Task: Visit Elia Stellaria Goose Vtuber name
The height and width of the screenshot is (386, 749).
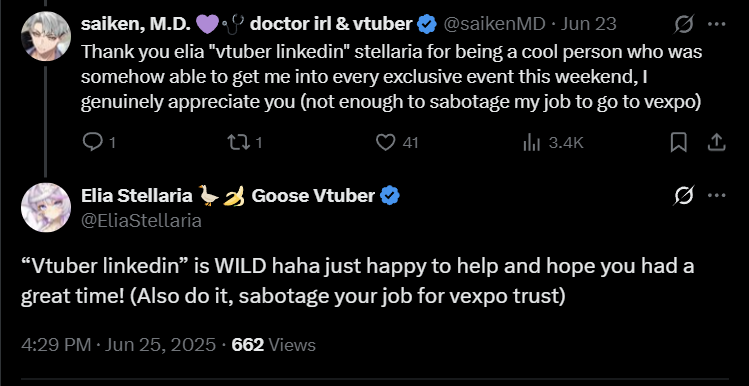Action: [228, 195]
